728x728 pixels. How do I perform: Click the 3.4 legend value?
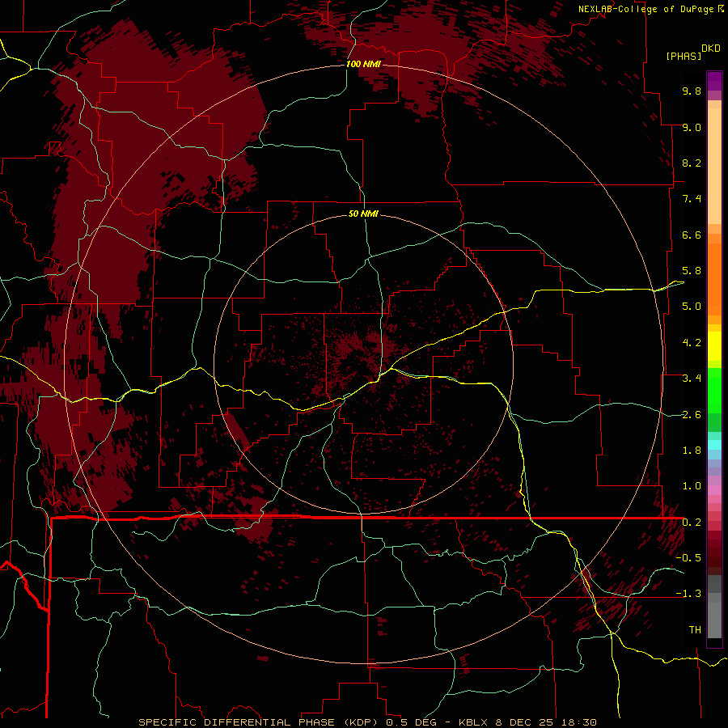pos(692,379)
